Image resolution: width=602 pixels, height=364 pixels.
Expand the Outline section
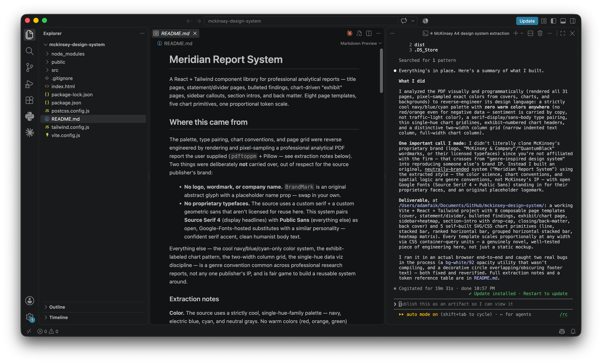(x=57, y=307)
